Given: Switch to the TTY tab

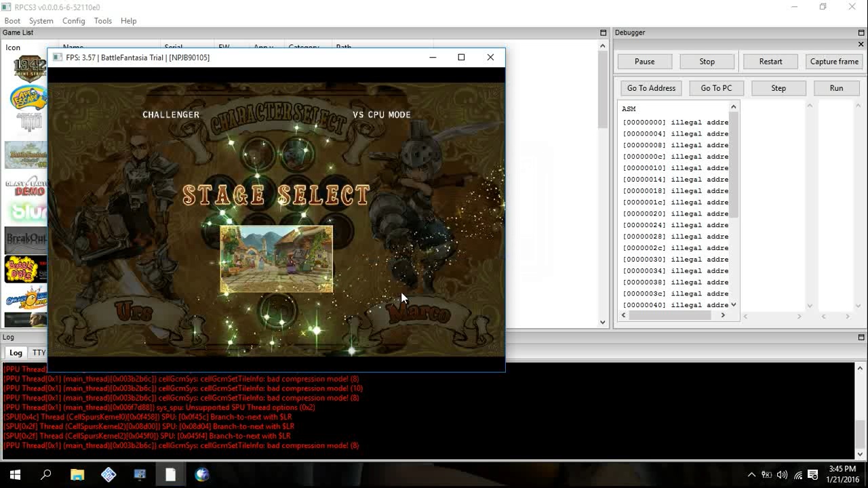Looking at the screenshot, I should pyautogui.click(x=39, y=352).
